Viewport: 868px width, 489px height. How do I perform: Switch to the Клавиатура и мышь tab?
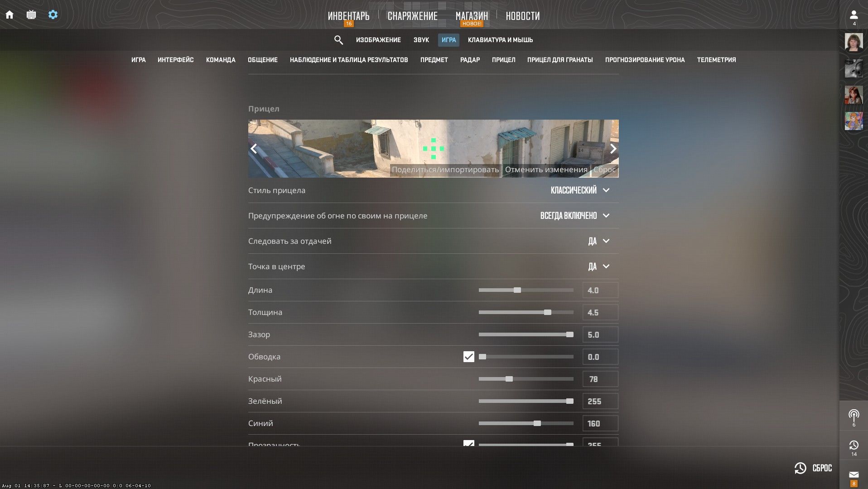[x=500, y=40]
